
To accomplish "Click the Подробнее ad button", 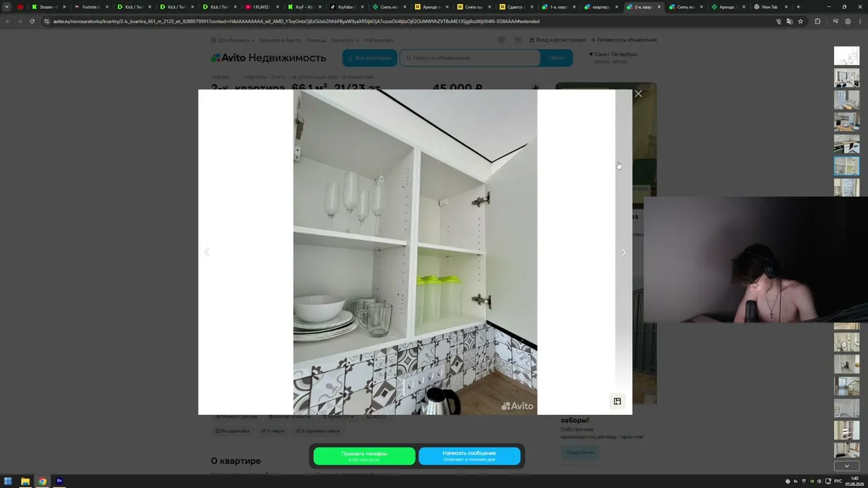I will [x=580, y=452].
